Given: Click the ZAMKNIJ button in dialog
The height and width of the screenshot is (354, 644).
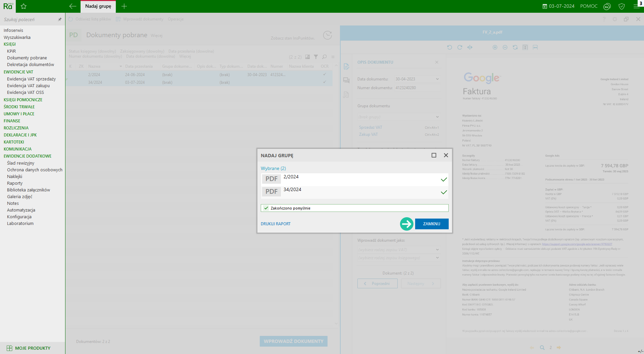Looking at the screenshot, I should [432, 224].
